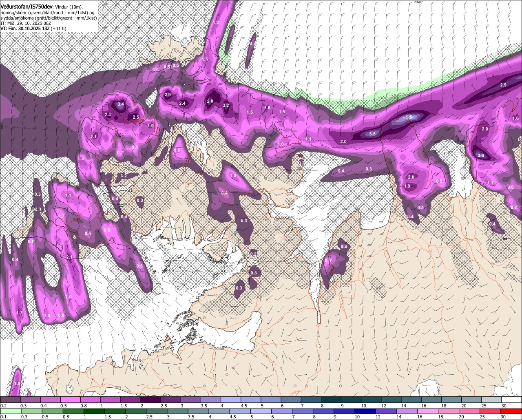
Task: Click the 'N66' latitude label
Action: click(2, 127)
